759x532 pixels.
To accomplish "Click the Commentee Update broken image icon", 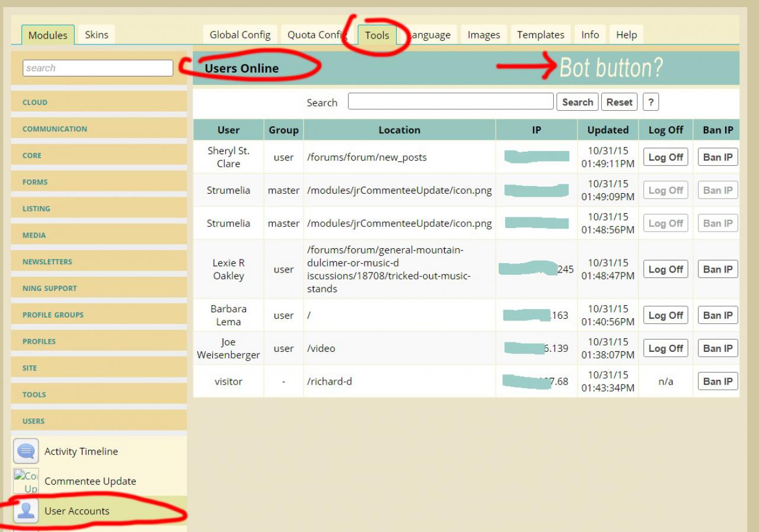I will pos(26,481).
